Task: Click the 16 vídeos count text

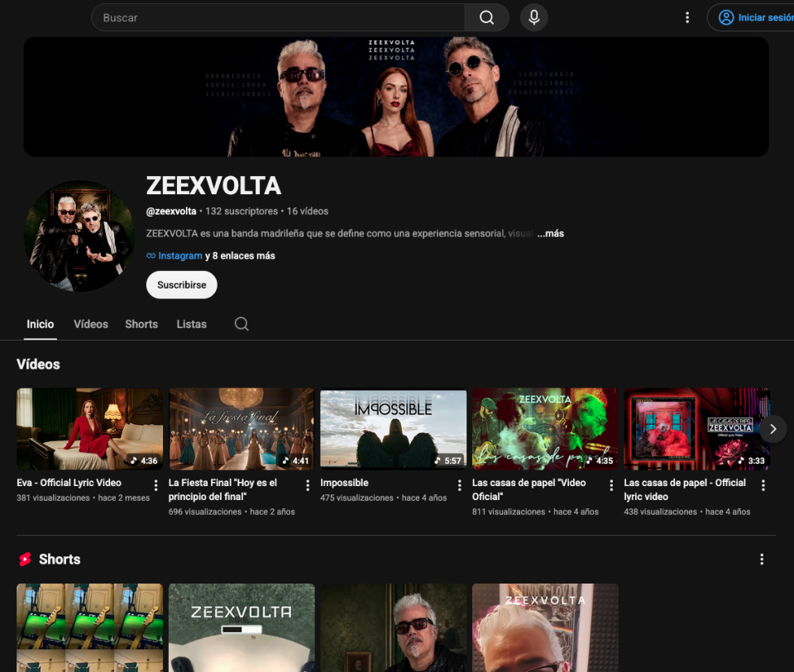Action: coord(308,211)
